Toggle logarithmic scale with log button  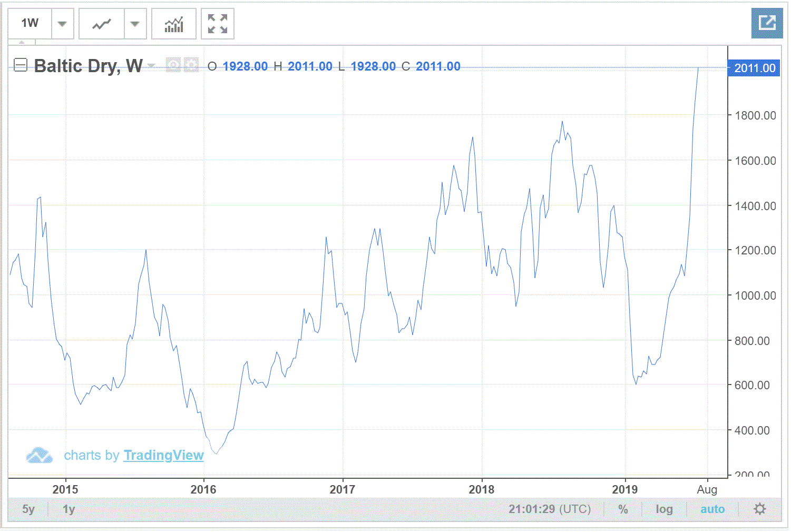[664, 509]
